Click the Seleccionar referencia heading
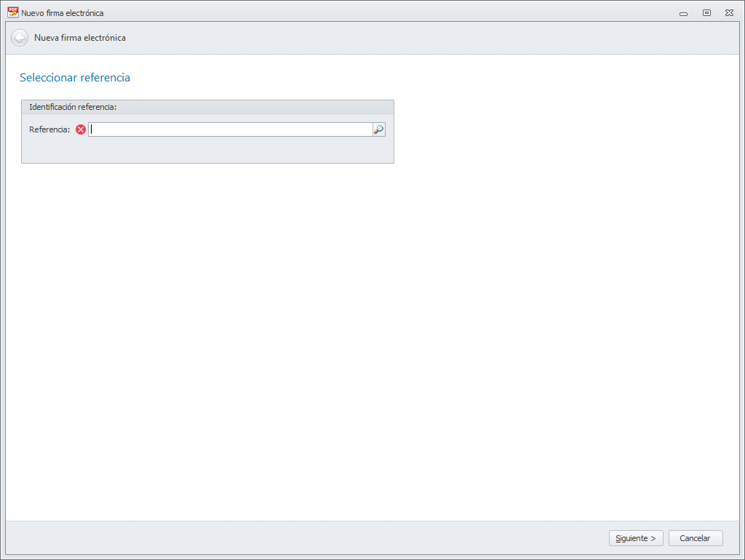 pos(75,77)
